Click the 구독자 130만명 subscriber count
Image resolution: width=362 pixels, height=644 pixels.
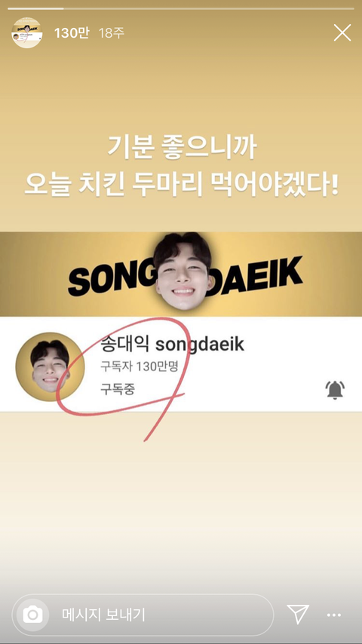pos(139,366)
